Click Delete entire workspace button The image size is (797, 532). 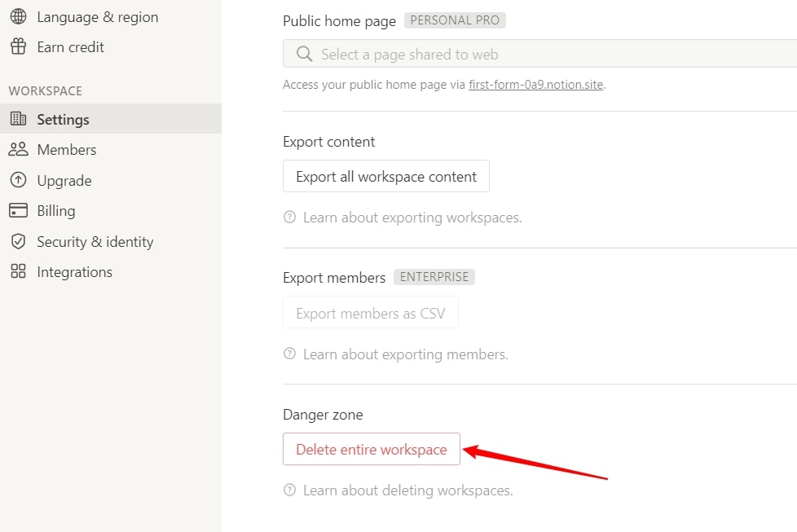[372, 449]
